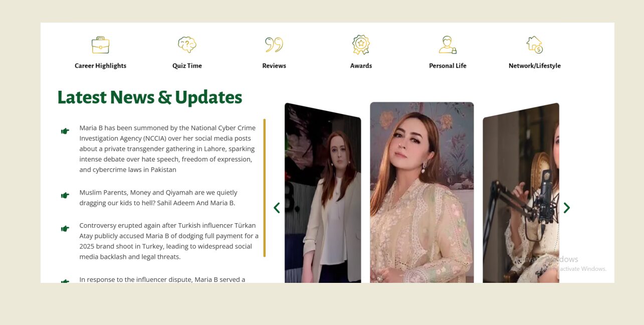Click the Awards badge icon
Viewport: 644px width, 325px height.
tap(361, 45)
